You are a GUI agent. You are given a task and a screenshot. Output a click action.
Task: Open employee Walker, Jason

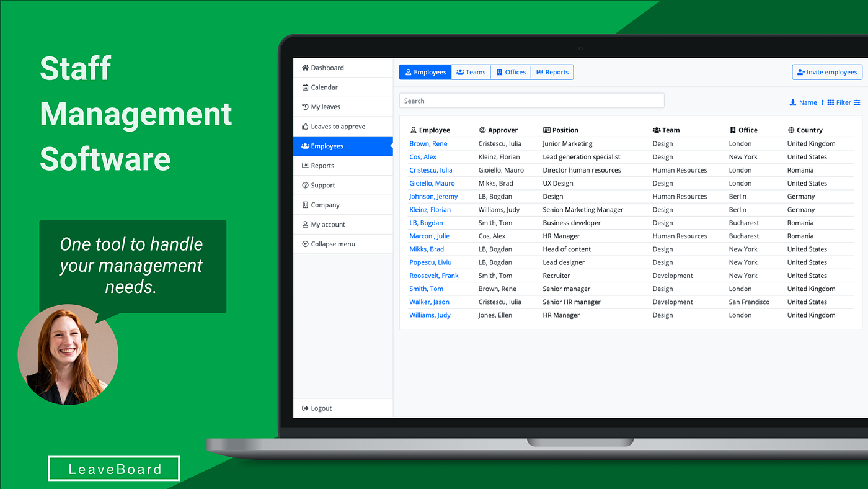[x=429, y=302]
